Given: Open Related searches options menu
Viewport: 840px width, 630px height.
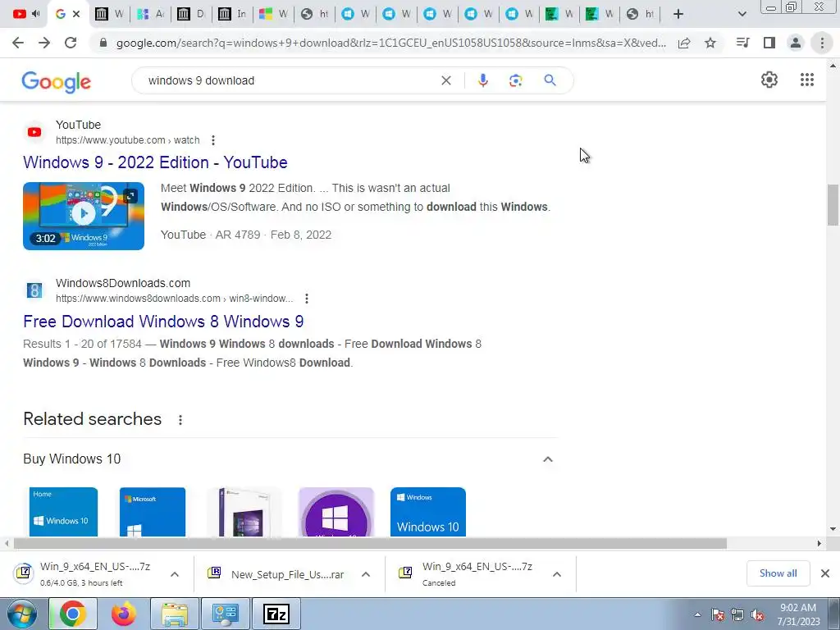Looking at the screenshot, I should 180,420.
